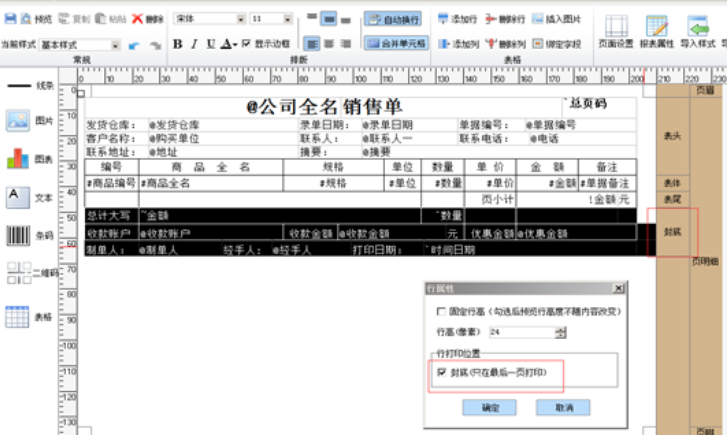Click 确定 in row properties dialog

coord(490,408)
